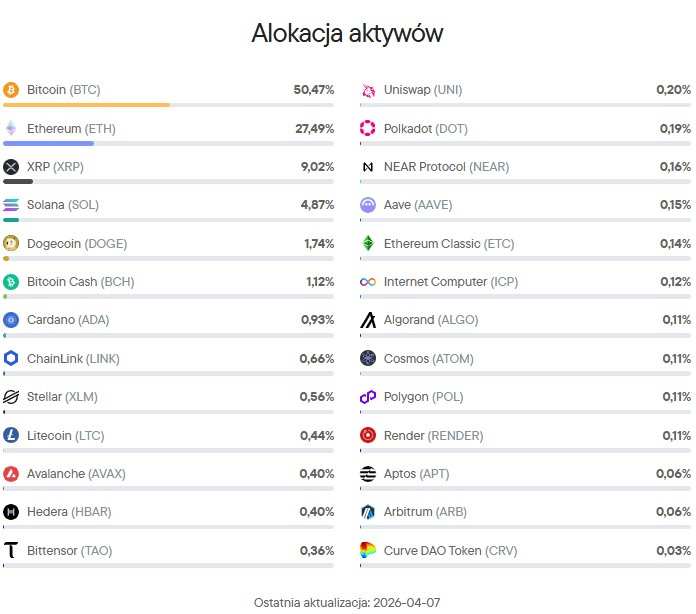Click the Bitcoin yellow allocation bar

pyautogui.click(x=87, y=104)
